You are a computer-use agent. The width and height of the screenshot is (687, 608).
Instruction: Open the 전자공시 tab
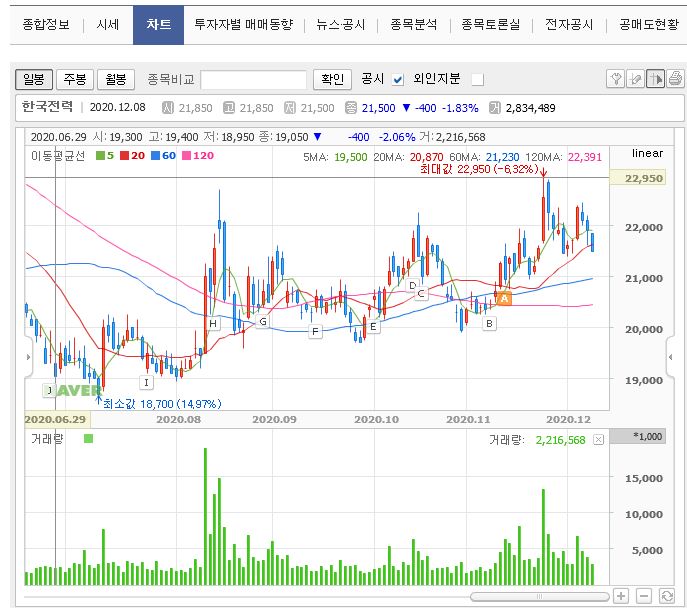click(569, 25)
